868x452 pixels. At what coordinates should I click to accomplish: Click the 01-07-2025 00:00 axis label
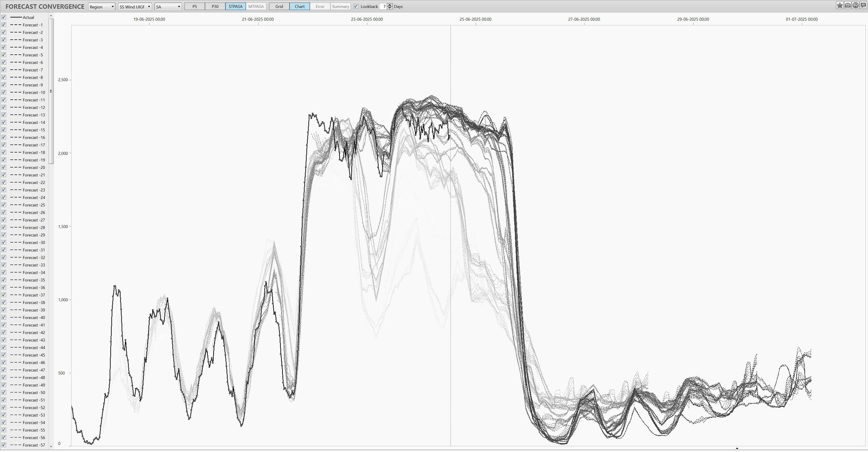tap(802, 19)
